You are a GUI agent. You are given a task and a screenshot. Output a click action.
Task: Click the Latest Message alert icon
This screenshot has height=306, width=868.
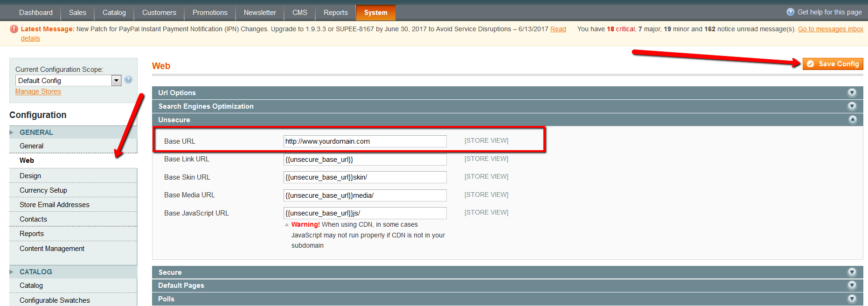pyautogui.click(x=14, y=29)
